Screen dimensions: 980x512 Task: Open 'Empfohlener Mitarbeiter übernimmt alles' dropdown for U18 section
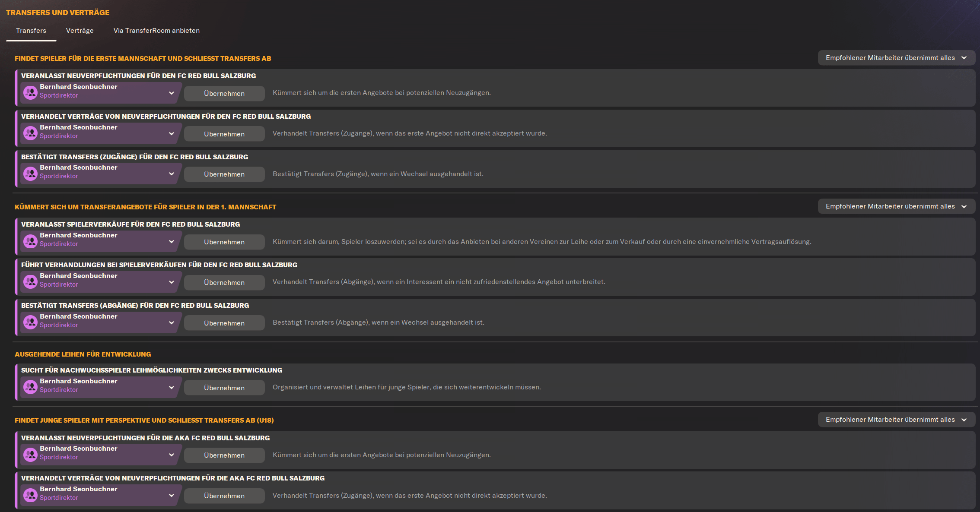pos(896,420)
